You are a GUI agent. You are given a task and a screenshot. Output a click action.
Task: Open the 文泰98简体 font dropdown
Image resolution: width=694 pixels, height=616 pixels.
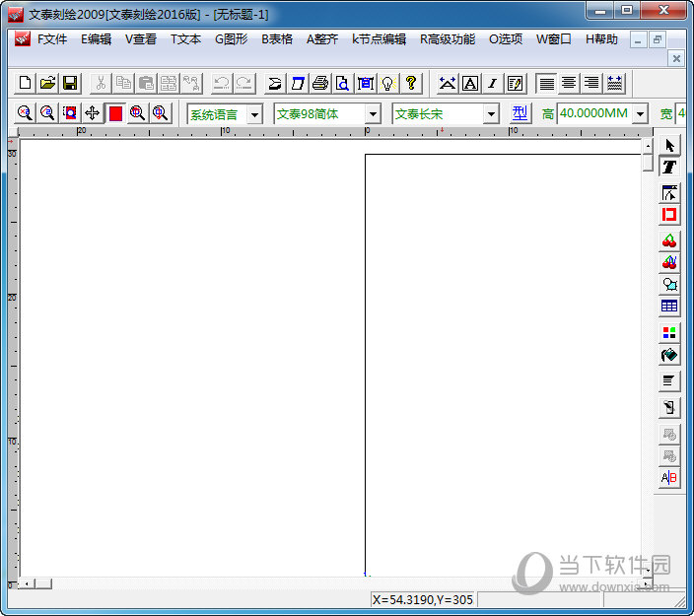(373, 114)
